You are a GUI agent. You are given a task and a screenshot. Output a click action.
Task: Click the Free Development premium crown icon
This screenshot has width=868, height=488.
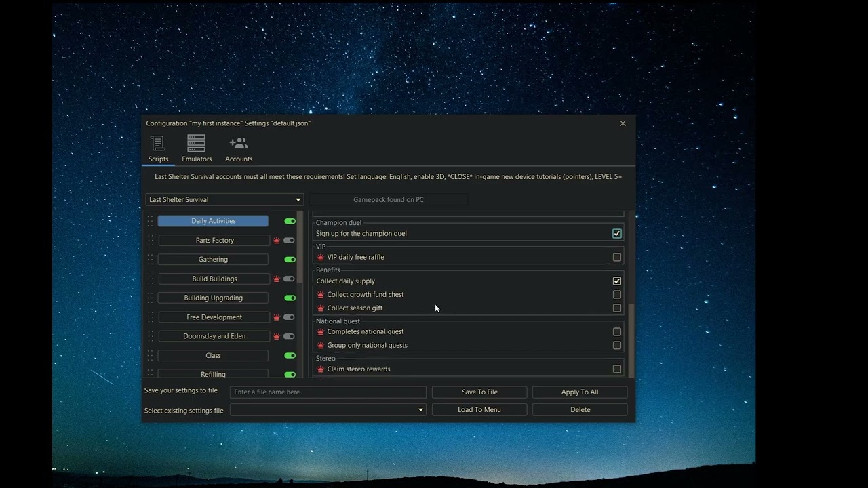[x=276, y=317]
